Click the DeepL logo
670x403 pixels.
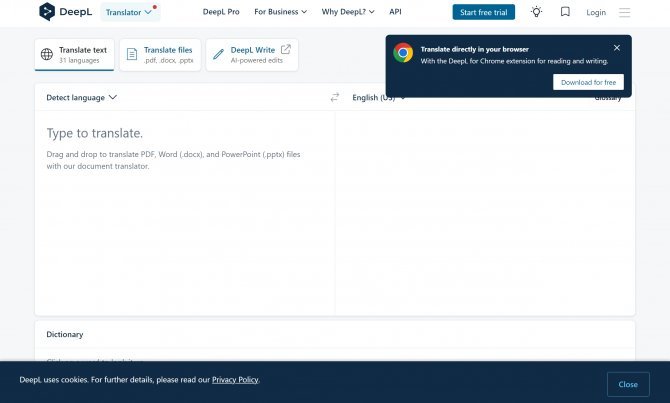tap(65, 12)
